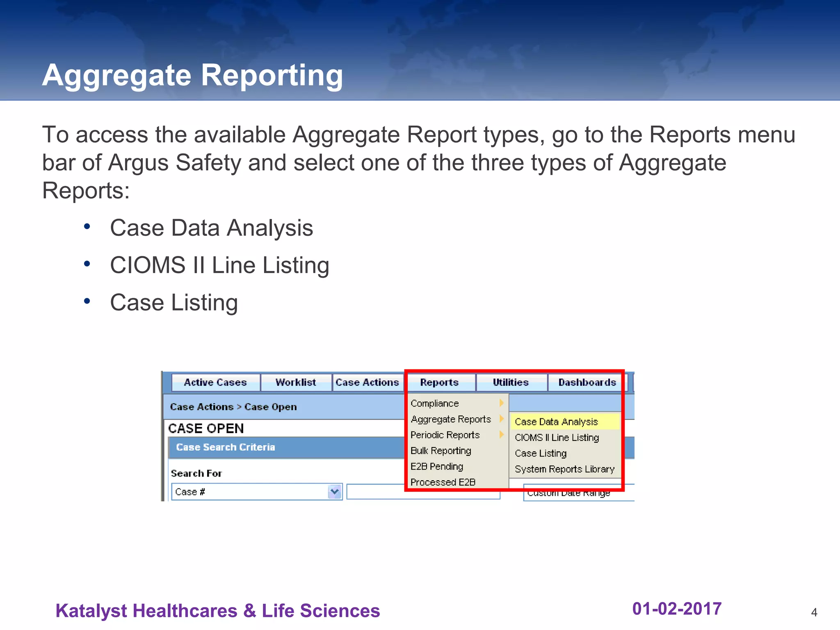
Task: Click the Search For label
Action: click(196, 473)
